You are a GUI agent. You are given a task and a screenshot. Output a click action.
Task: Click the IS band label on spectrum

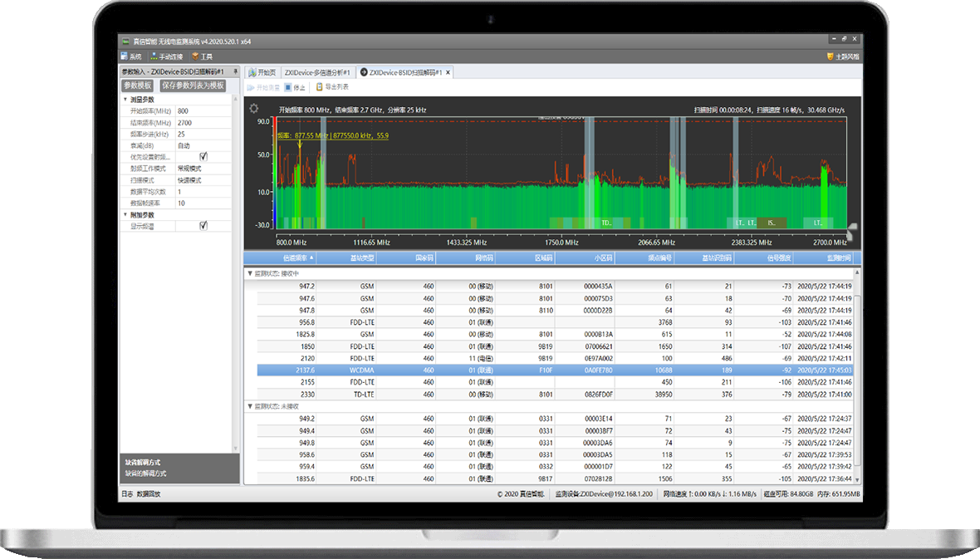pyautogui.click(x=772, y=223)
